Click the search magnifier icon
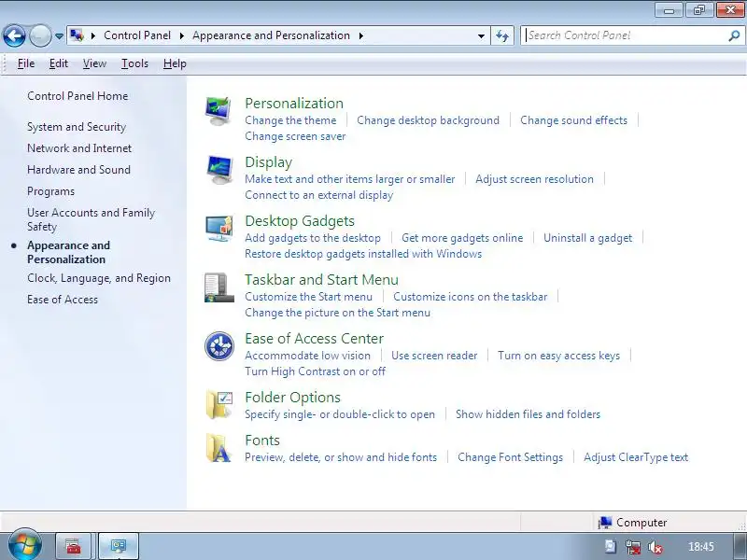Viewport: 747px width, 560px height. [x=734, y=35]
